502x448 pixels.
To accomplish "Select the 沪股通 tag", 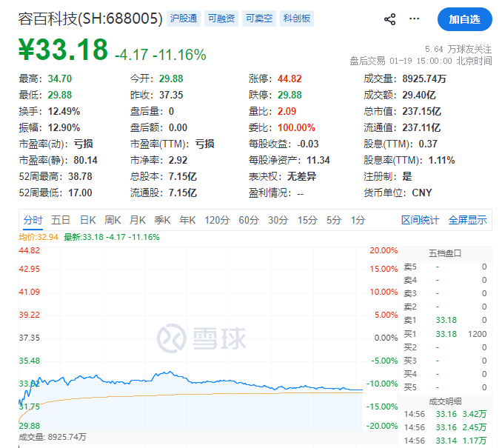I will point(183,19).
